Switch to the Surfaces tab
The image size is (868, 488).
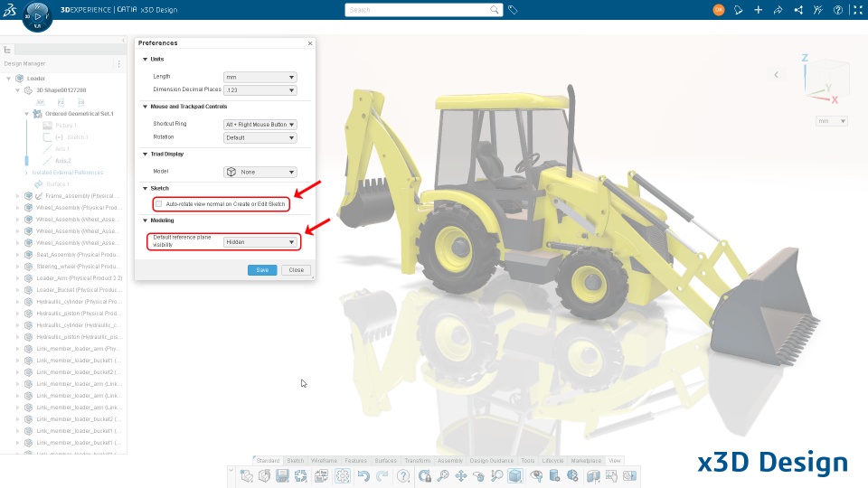[x=385, y=460]
